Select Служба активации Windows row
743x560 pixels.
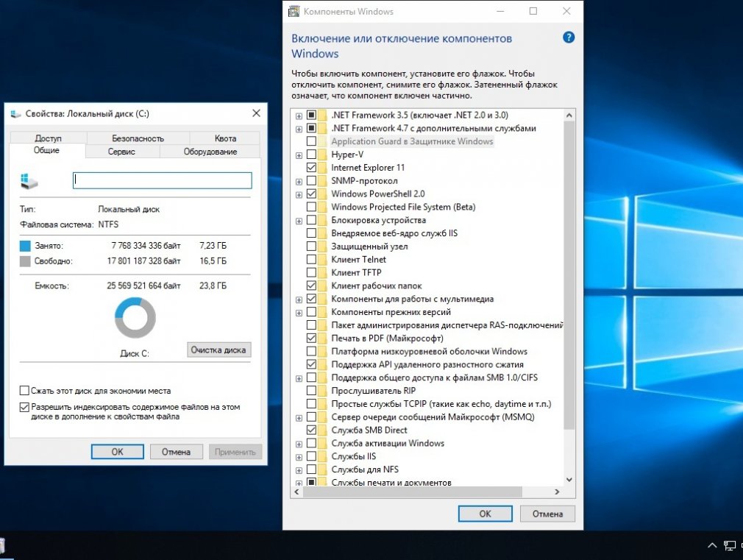pos(388,443)
